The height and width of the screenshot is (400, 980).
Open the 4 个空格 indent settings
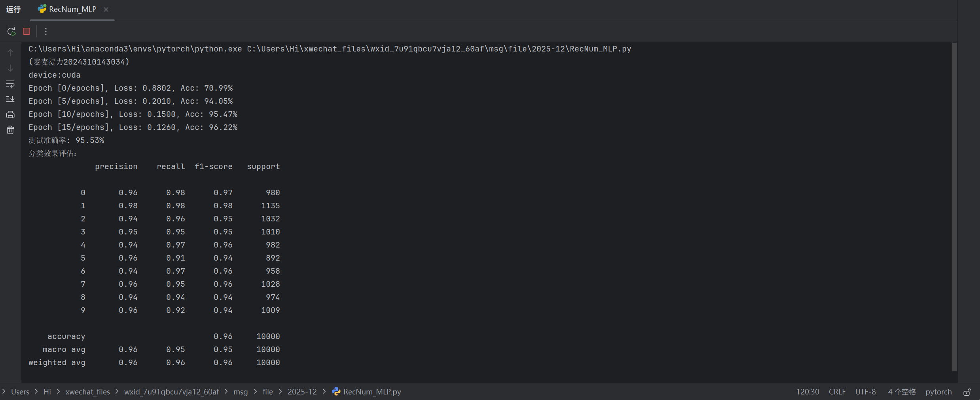902,392
